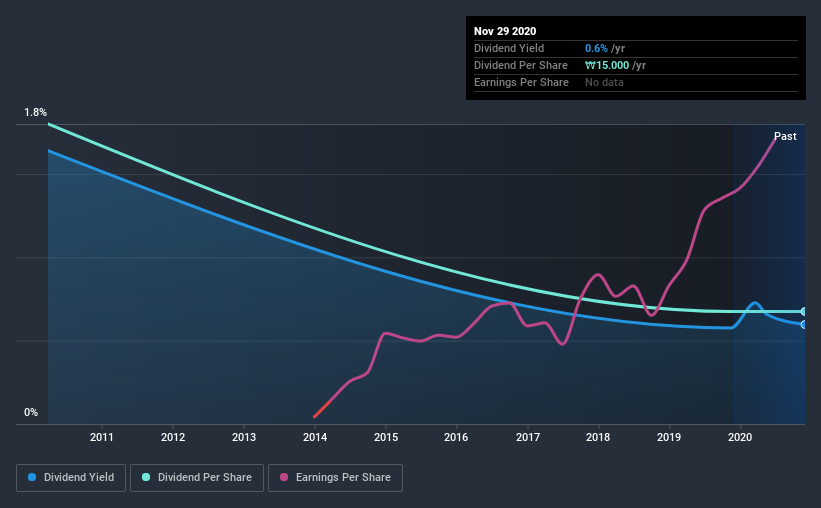
Task: Toggle the Dividend Yield legend button
Action: point(71,478)
